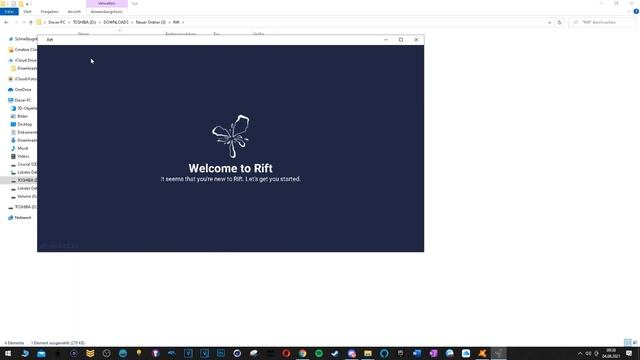Switch Explorer to details view icon
This screenshot has height=360, width=640.
[x=627, y=342]
